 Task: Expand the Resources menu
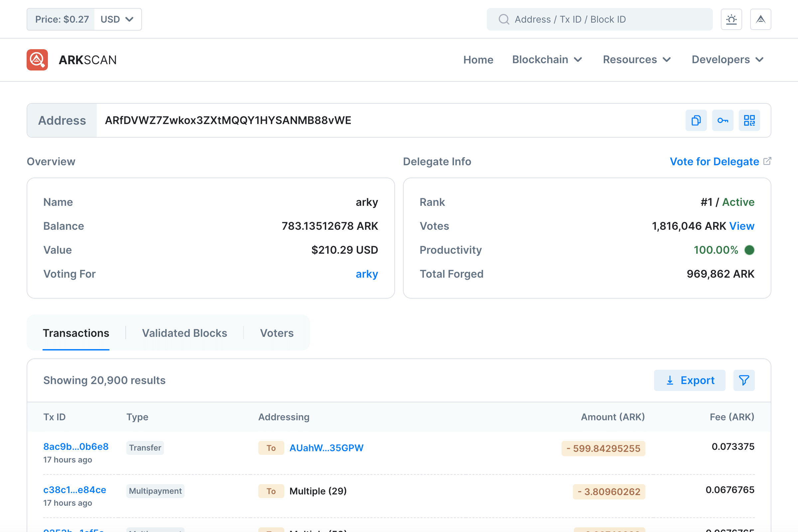[x=636, y=60]
